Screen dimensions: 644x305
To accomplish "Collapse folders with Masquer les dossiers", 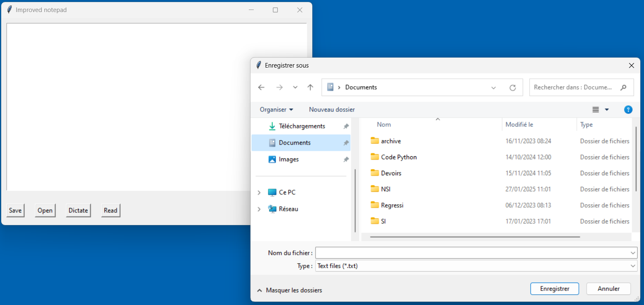I will pyautogui.click(x=289, y=290).
